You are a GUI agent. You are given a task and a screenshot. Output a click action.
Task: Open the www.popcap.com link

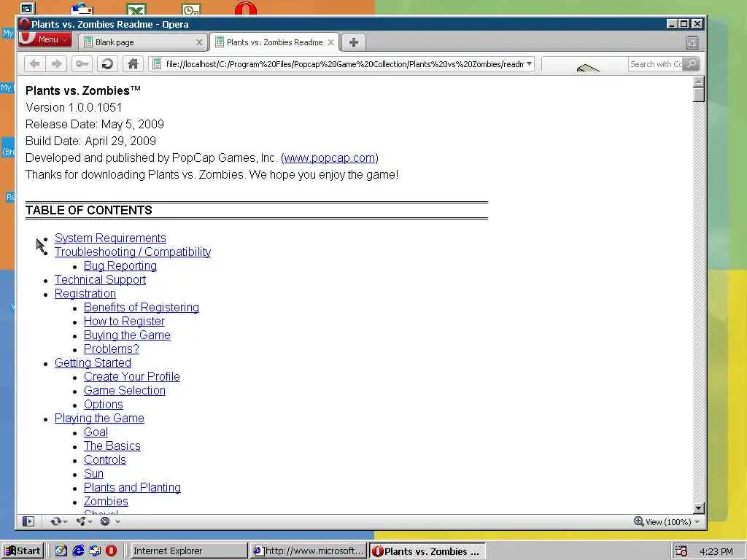[330, 157]
